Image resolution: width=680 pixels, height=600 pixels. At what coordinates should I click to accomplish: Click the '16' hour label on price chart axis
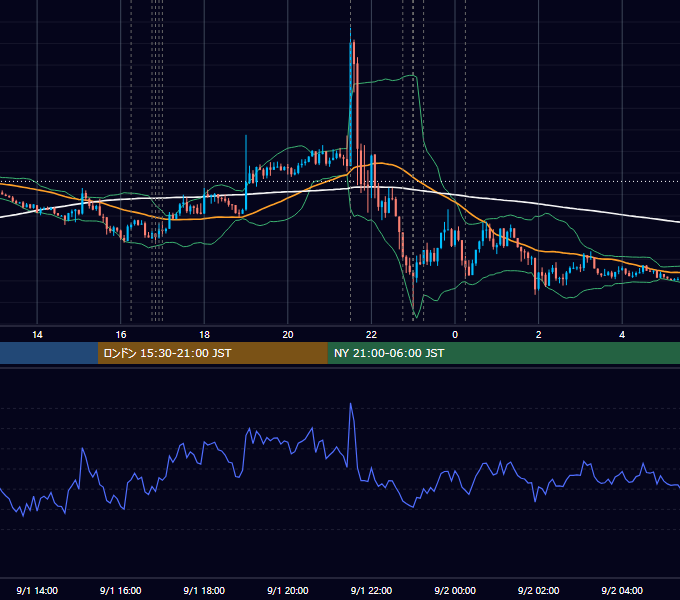click(x=121, y=335)
